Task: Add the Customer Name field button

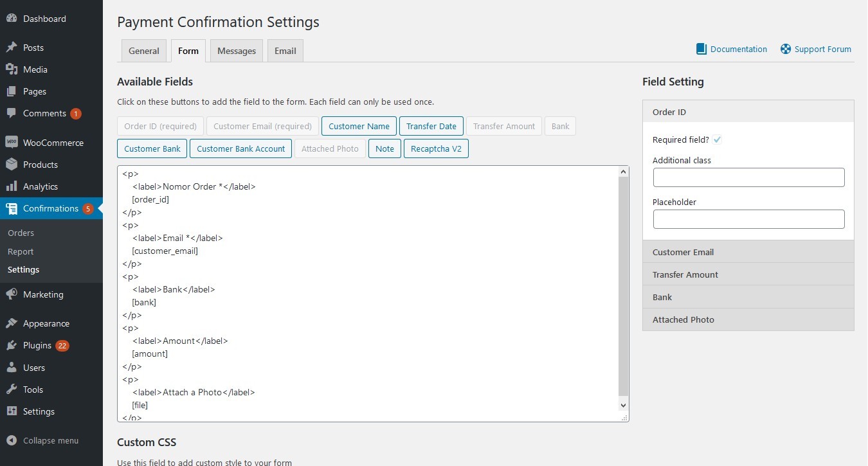Action: point(359,126)
